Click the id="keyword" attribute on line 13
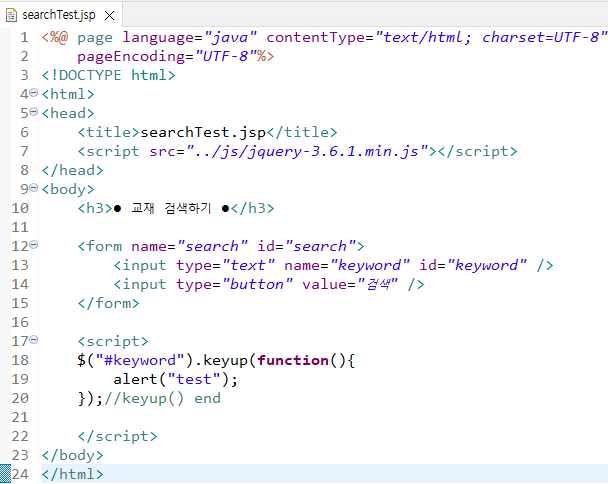Screen dimensions: 608x484 pos(473,265)
